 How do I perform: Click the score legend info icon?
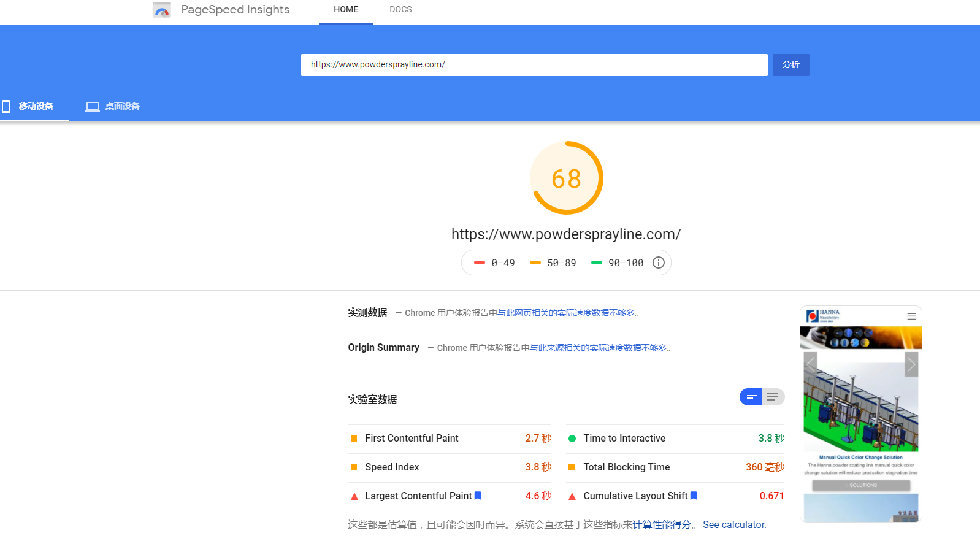(658, 263)
